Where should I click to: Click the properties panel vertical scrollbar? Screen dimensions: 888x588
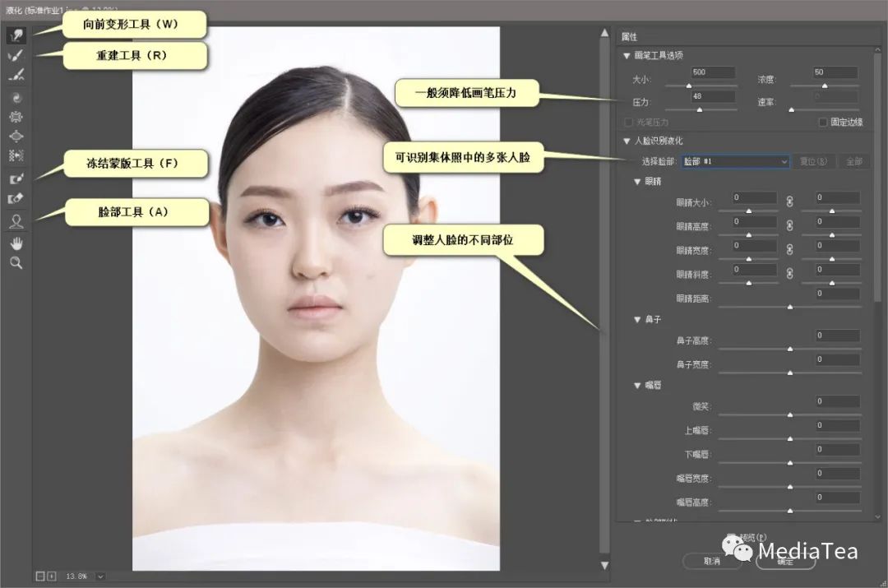click(878, 176)
